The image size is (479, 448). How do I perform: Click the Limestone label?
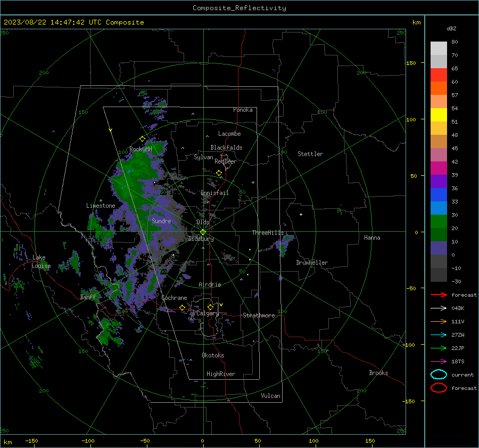click(x=101, y=206)
